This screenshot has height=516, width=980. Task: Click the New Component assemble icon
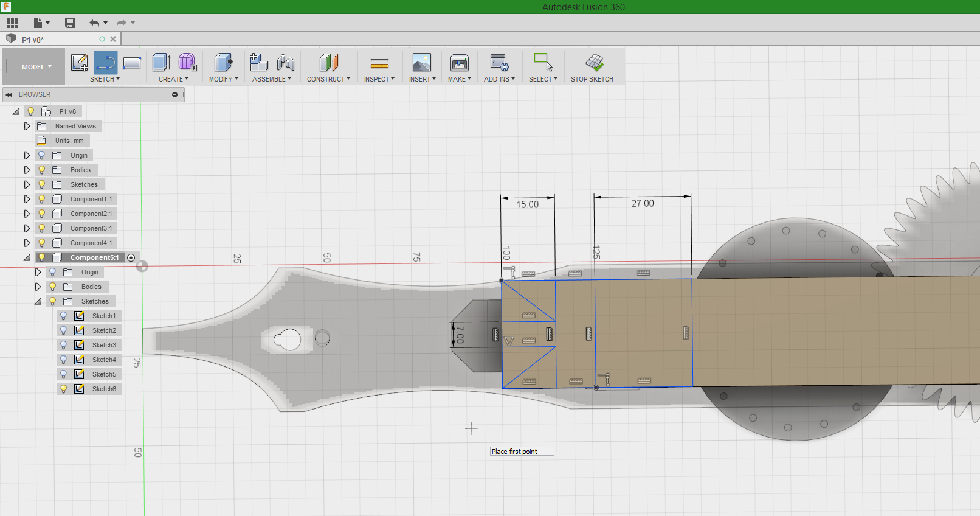259,62
